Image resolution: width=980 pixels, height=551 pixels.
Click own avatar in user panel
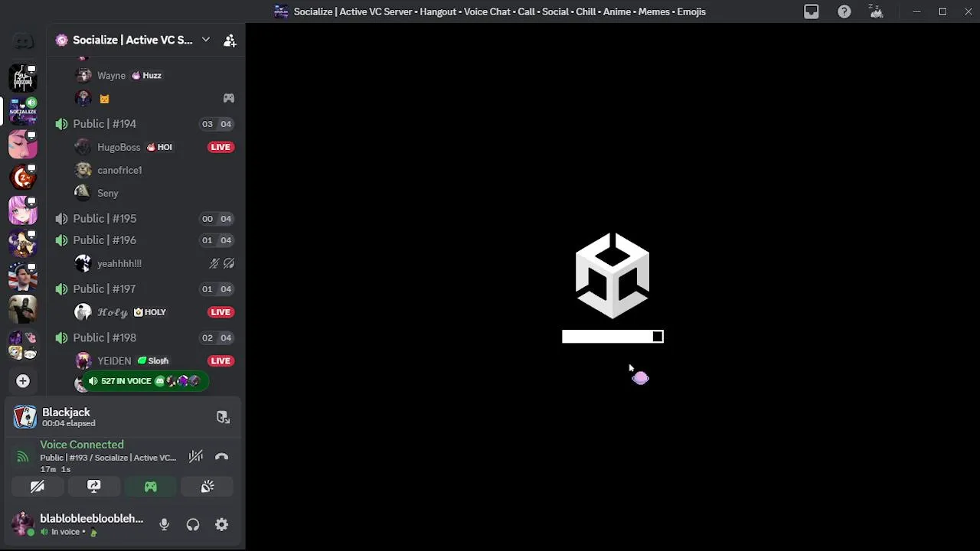(x=22, y=524)
